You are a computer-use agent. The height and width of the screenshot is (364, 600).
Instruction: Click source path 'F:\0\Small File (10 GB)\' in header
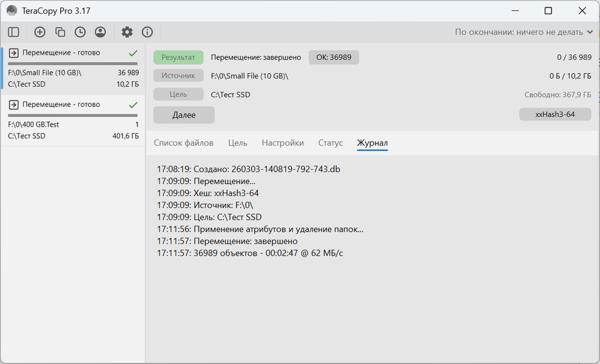tap(250, 76)
